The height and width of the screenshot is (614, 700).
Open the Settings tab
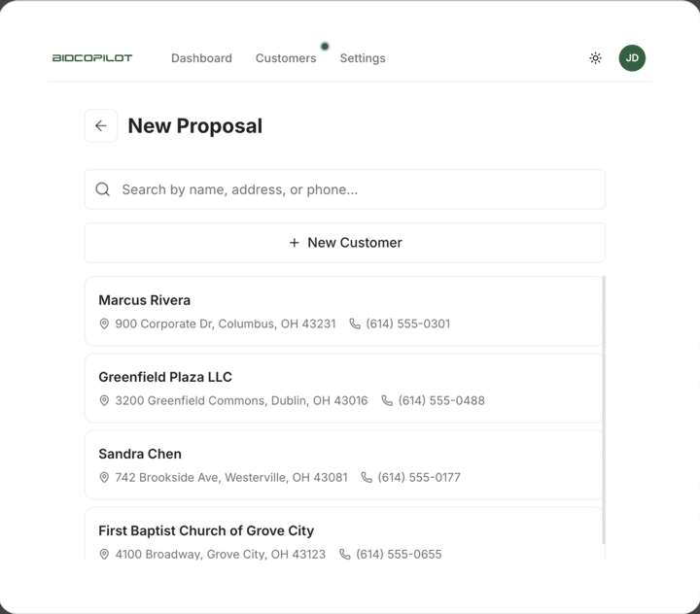pos(363,58)
